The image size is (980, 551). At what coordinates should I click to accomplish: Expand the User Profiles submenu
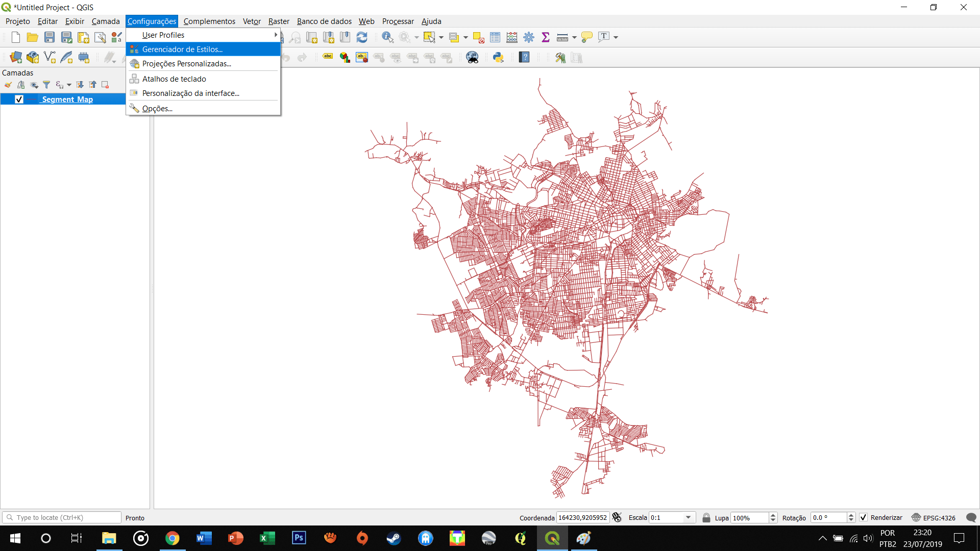(x=204, y=35)
